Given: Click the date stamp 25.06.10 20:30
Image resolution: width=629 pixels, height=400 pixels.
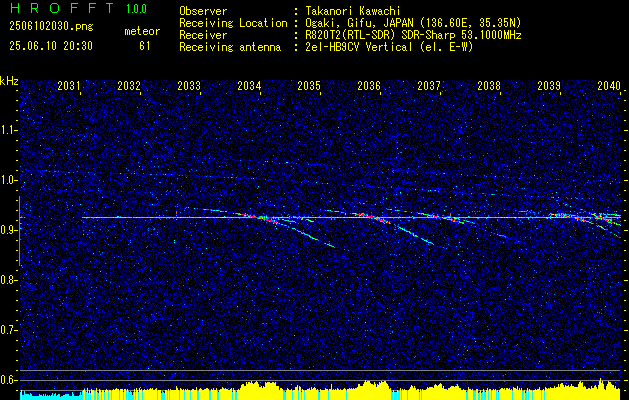Looking at the screenshot, I should [51, 46].
